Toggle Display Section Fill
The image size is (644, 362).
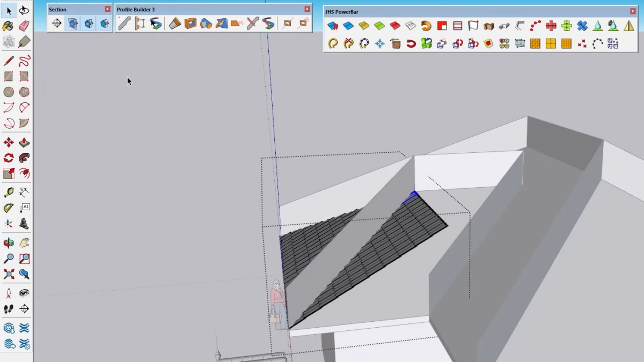point(105,23)
